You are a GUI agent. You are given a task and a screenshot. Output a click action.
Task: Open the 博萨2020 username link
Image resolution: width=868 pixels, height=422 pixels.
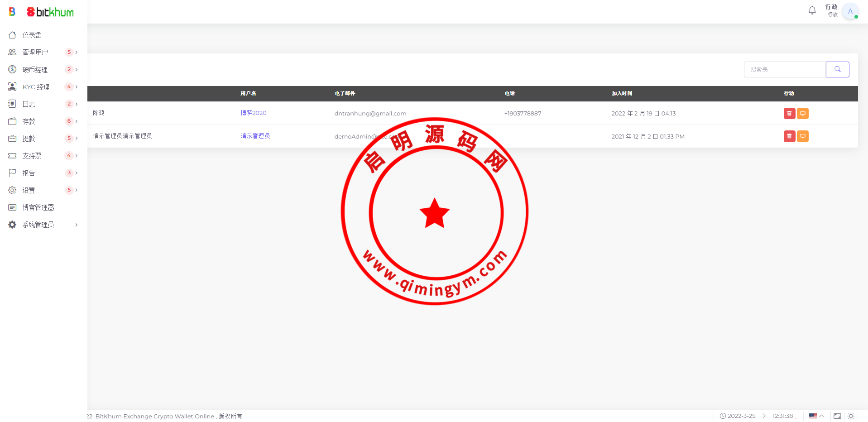(x=253, y=113)
